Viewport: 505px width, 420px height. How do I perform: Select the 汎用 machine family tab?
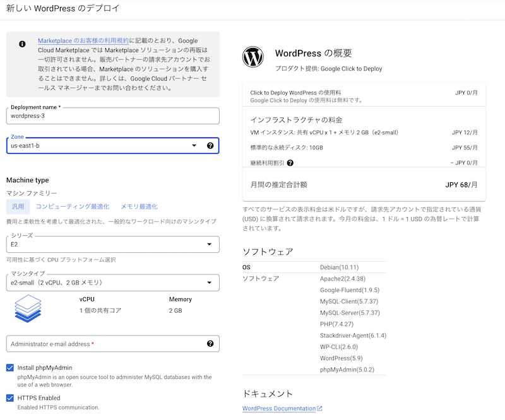(x=18, y=207)
